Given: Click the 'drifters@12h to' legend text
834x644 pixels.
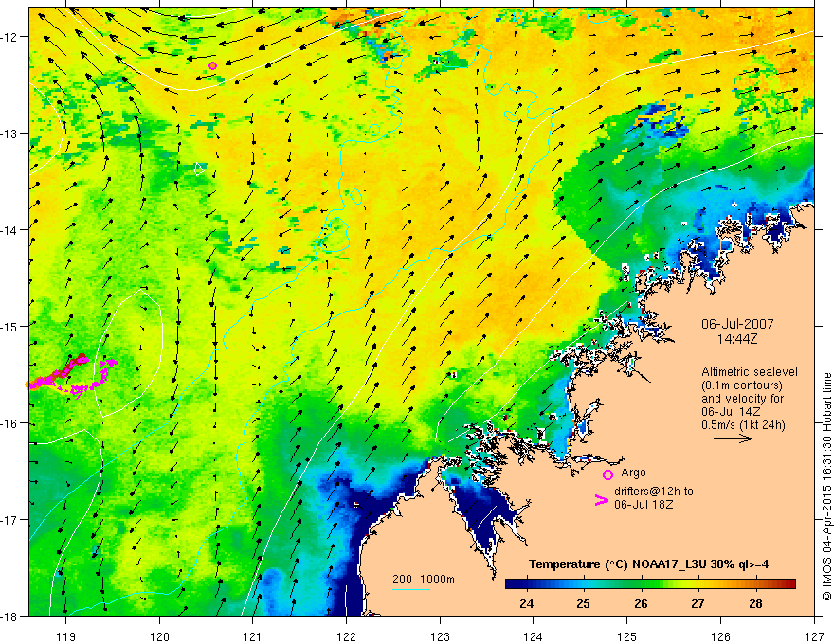Looking at the screenshot, I should tap(654, 491).
